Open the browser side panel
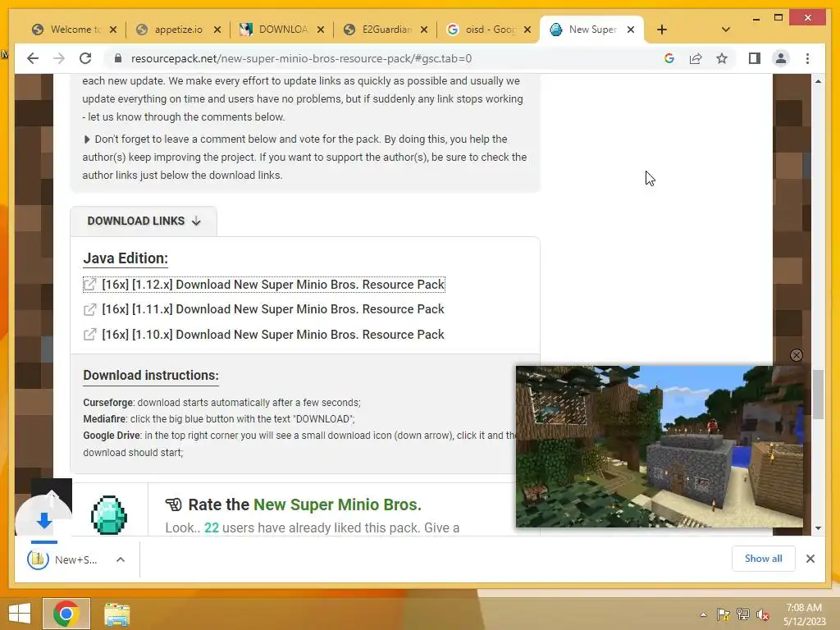This screenshot has height=630, width=840. pos(755,58)
